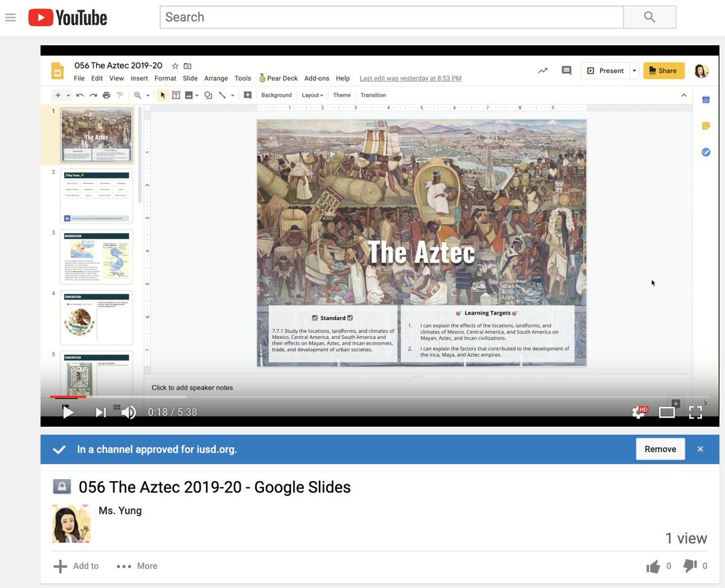This screenshot has height=588, width=725.
Task: Open the activity dashboard trend icon
Action: (543, 71)
